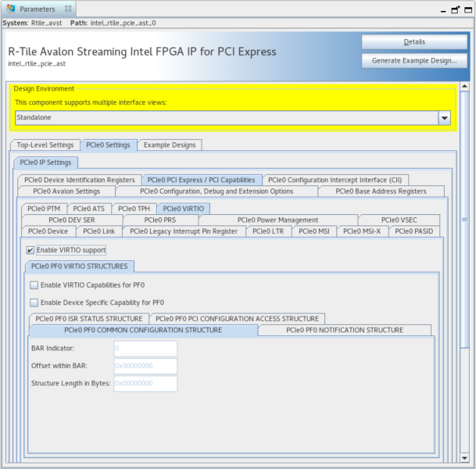The width and height of the screenshot is (476, 469).
Task: Switch to PCIe0 Avalon Settings tab
Action: click(x=66, y=192)
